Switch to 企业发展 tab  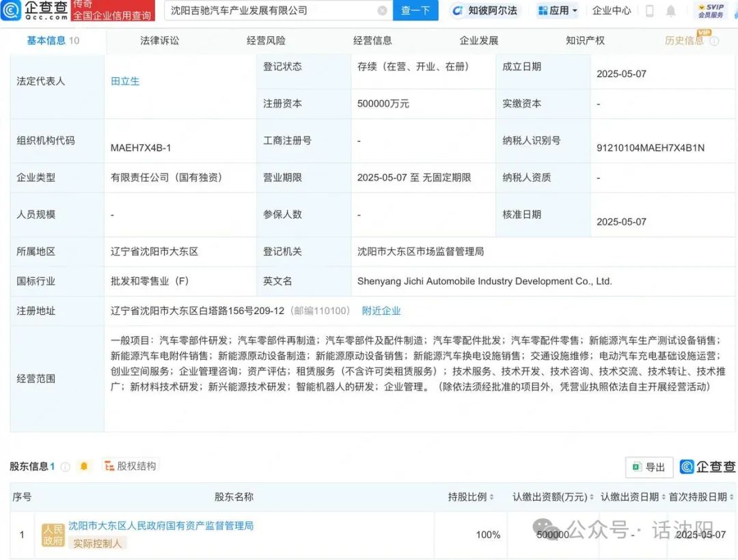click(478, 40)
